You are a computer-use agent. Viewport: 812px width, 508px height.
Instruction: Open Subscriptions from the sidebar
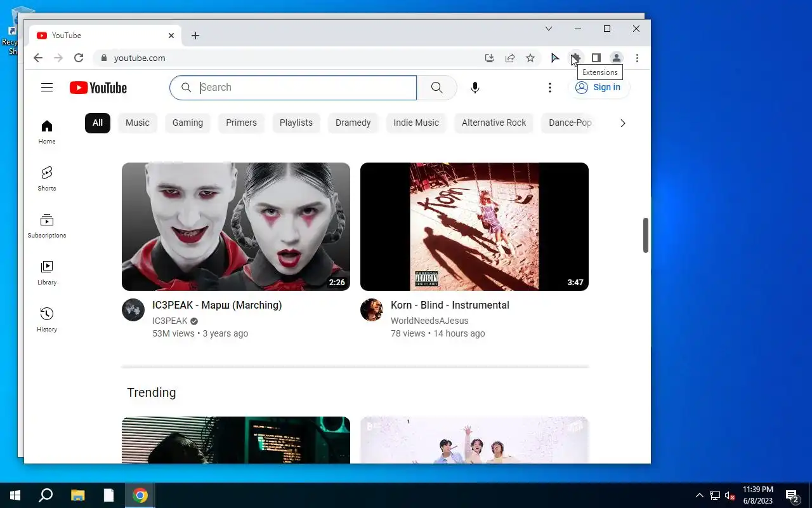[47, 225]
